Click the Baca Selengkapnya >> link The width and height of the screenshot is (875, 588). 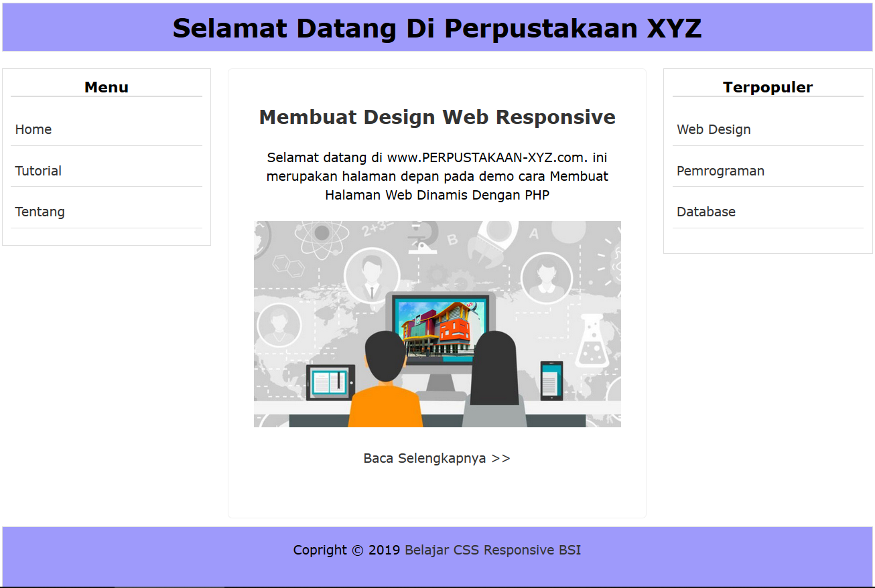click(x=437, y=458)
